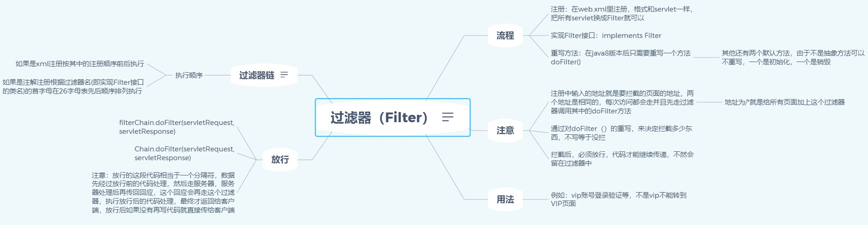Click the 实现Filter接口: implements Filter subtopic
The height and width of the screenshot is (225, 868).
point(605,36)
